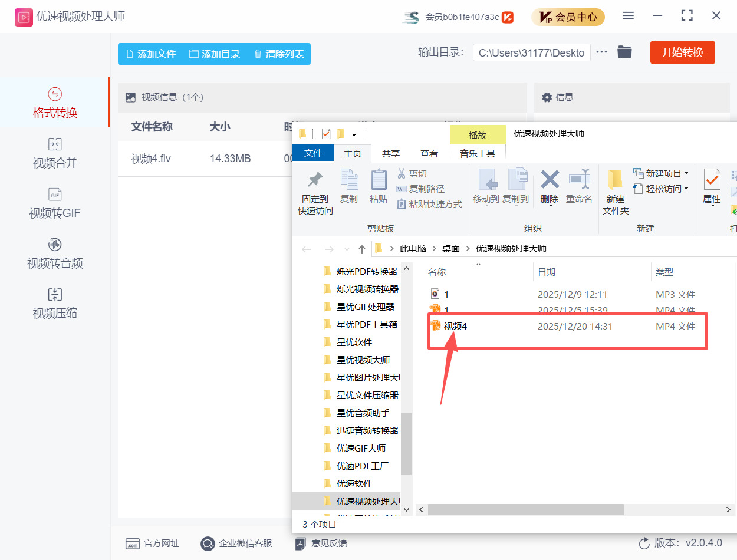Click the 开始转换 button
This screenshot has width=737, height=560.
pyautogui.click(x=682, y=52)
